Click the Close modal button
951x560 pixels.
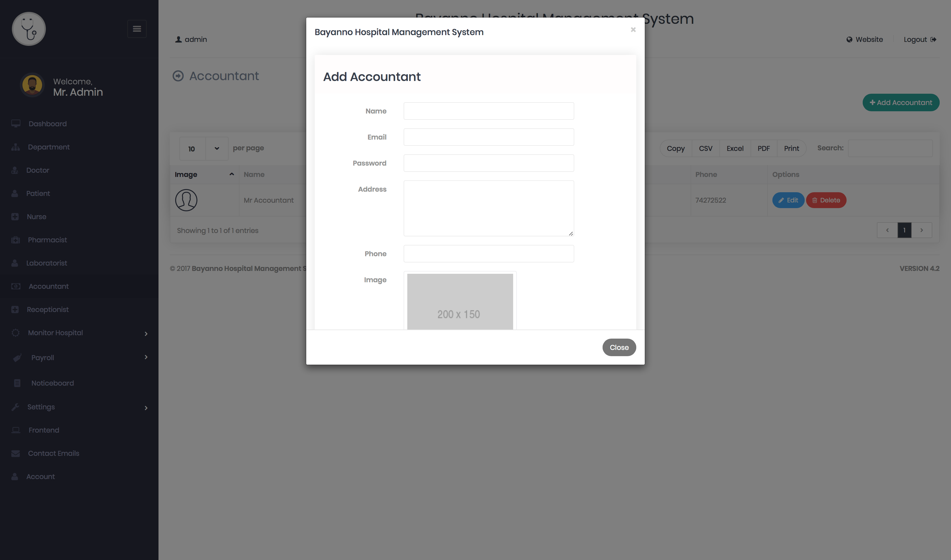[x=619, y=347]
